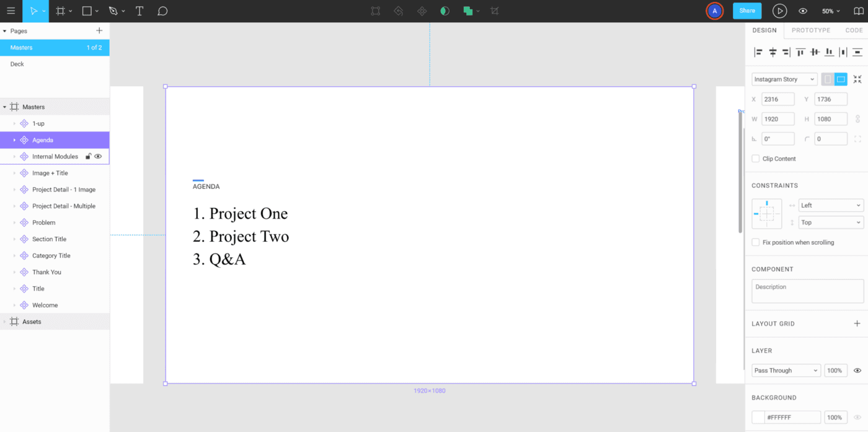Open the team library book icon
Image resolution: width=868 pixels, height=432 pixels.
pyautogui.click(x=858, y=11)
